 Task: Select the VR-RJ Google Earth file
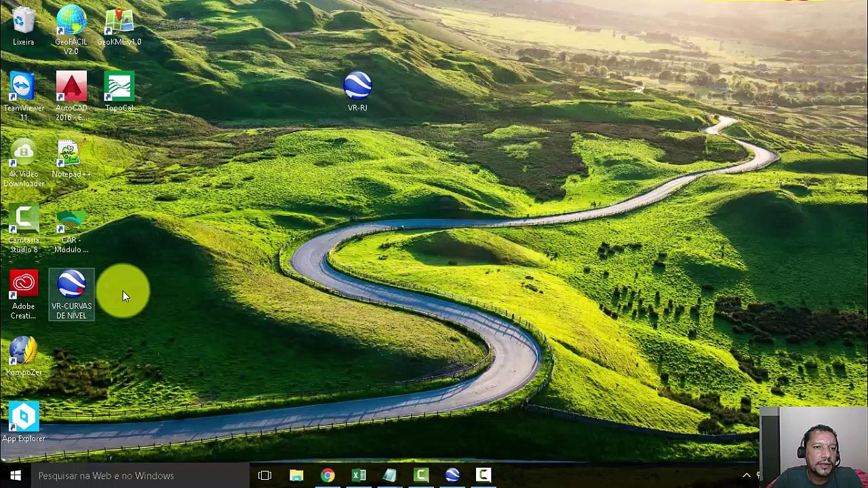pyautogui.click(x=357, y=92)
